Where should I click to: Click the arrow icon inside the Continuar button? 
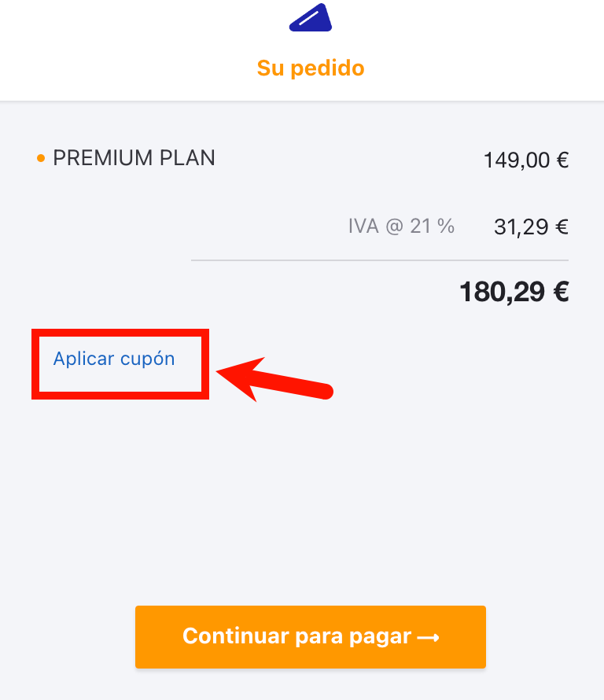[428, 638]
